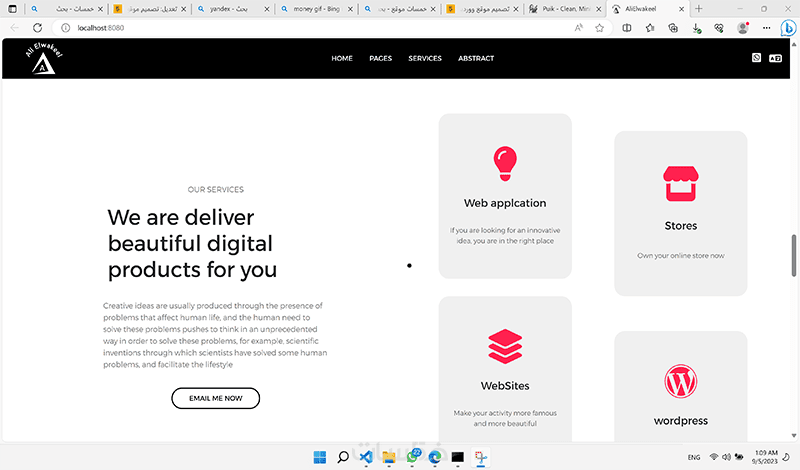Click the red light bulb icon
This screenshot has height=470, width=800.
pos(505,163)
